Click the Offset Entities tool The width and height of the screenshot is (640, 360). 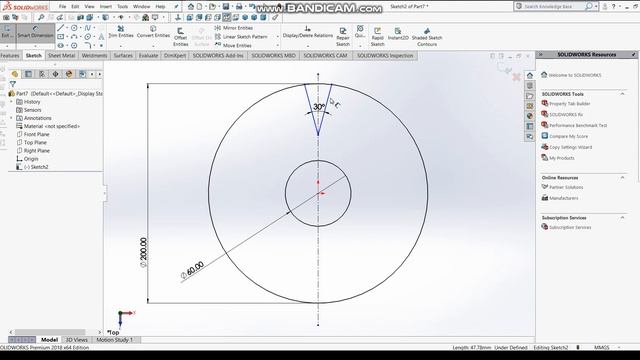pos(180,37)
